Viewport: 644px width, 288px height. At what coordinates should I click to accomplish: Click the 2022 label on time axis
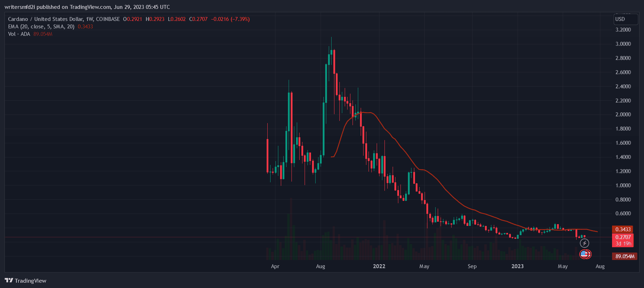click(379, 266)
